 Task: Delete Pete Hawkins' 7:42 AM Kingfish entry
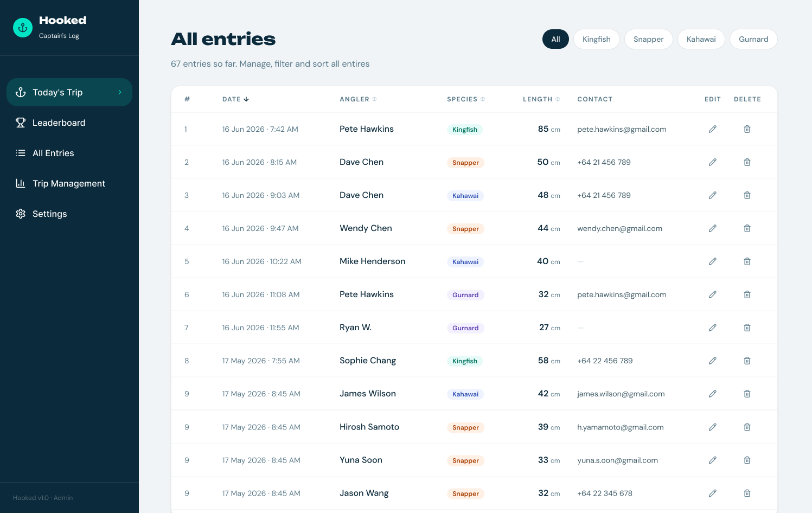click(x=747, y=129)
